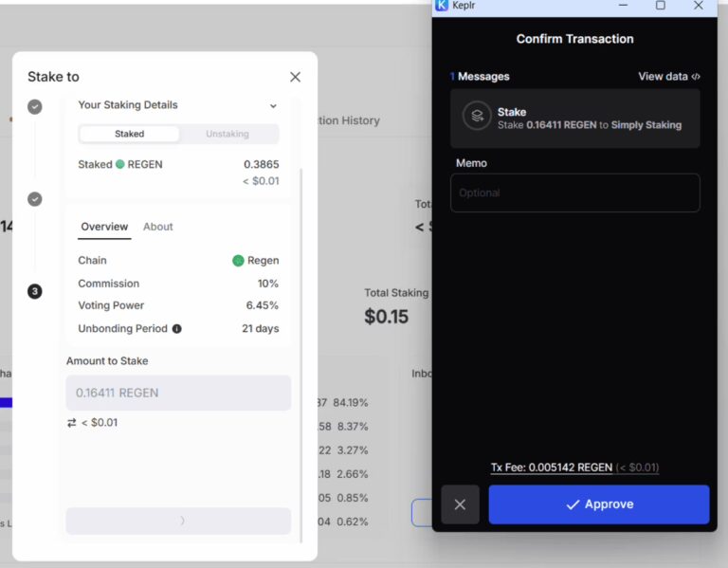Close the Stake to dialog
Screen dimensions: 728x568
click(295, 77)
